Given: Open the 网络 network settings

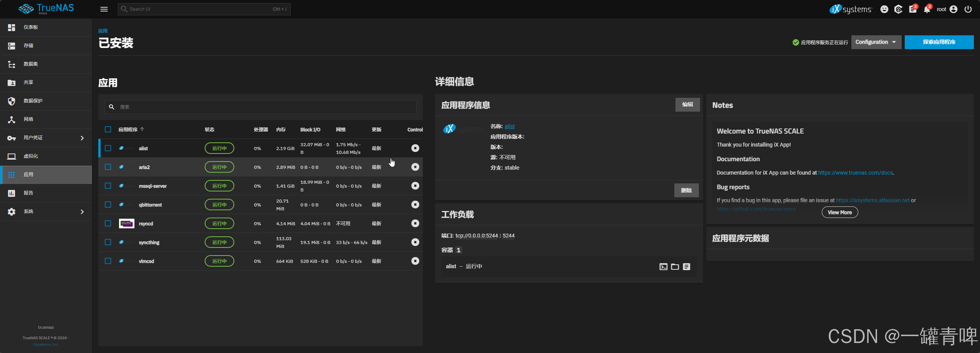Looking at the screenshot, I should point(28,119).
